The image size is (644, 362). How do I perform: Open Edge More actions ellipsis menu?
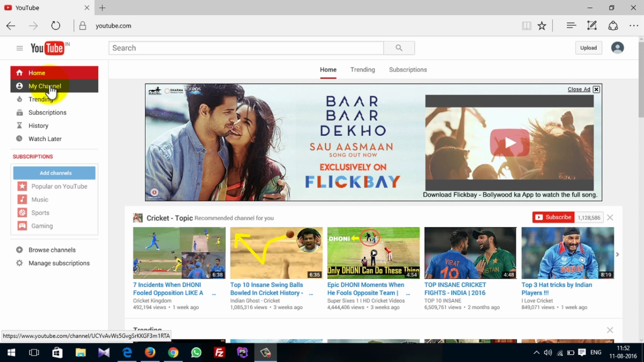point(634,26)
